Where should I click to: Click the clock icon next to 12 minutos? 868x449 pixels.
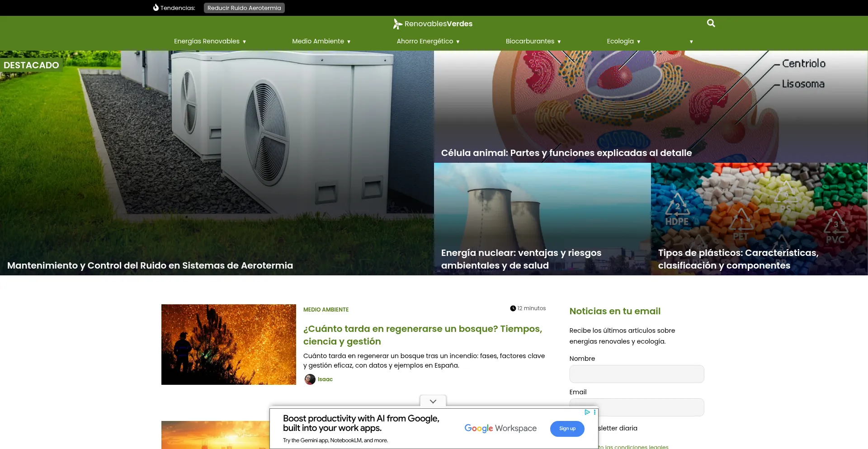[513, 308]
